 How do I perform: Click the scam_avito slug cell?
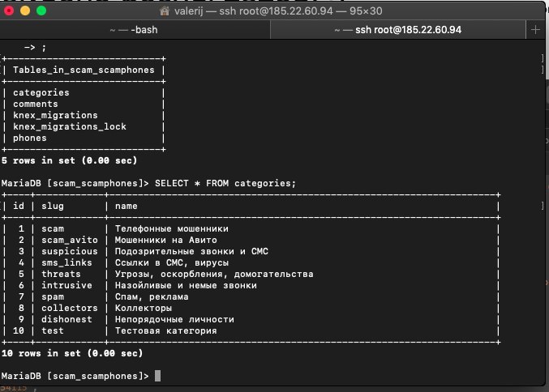[x=70, y=240]
